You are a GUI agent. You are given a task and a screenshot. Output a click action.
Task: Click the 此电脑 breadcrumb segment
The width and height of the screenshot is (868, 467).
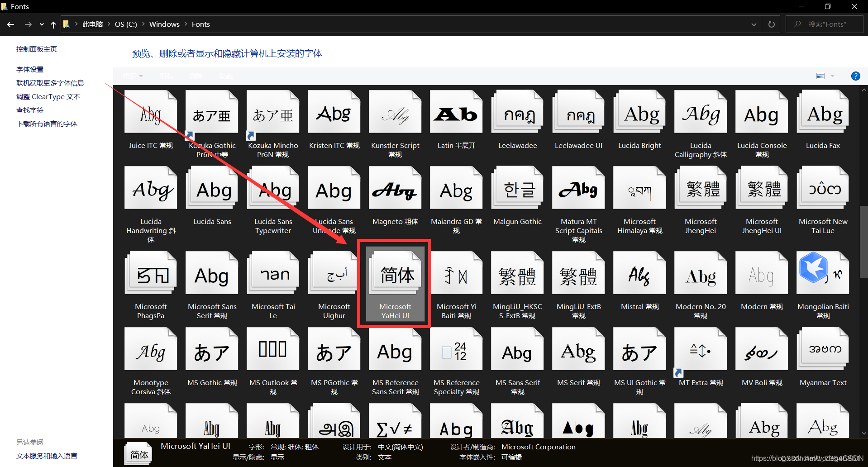click(x=92, y=24)
